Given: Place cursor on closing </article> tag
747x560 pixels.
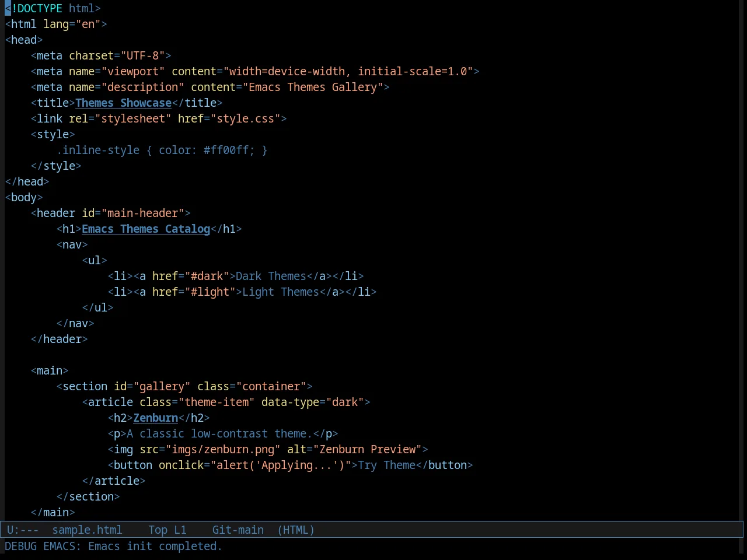Looking at the screenshot, I should click(114, 481).
